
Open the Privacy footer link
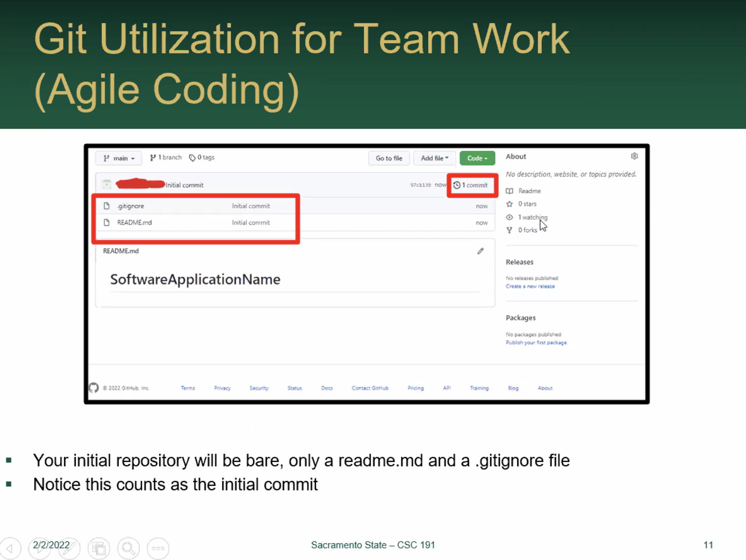[x=222, y=388]
